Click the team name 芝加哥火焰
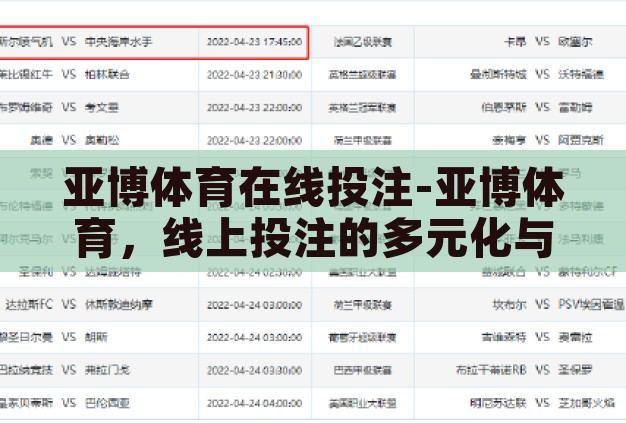 [586, 403]
